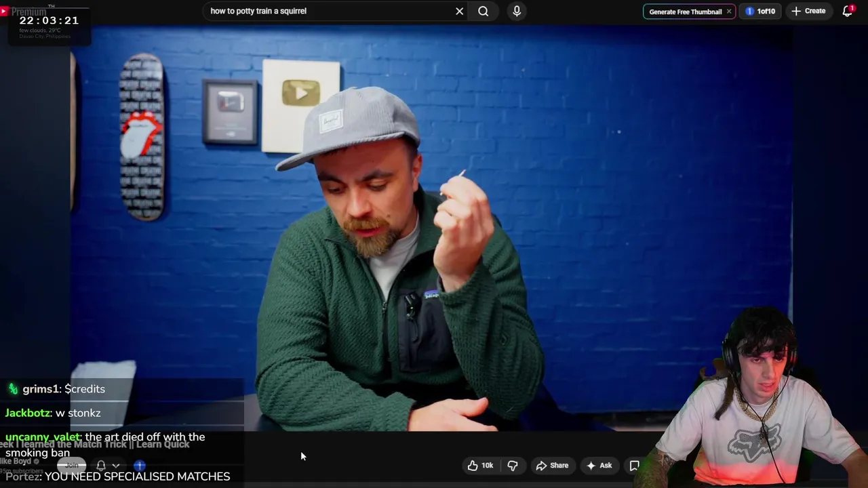
Task: Open the Ask AI button
Action: 599,466
